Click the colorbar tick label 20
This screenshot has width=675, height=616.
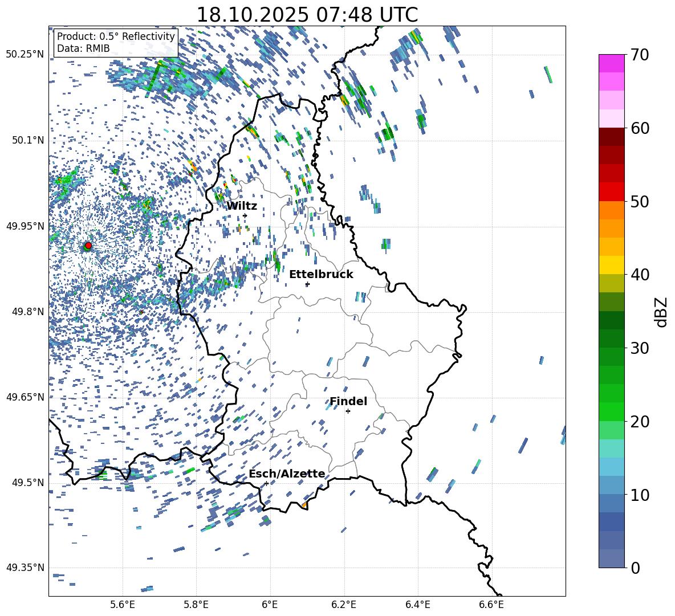pos(640,422)
